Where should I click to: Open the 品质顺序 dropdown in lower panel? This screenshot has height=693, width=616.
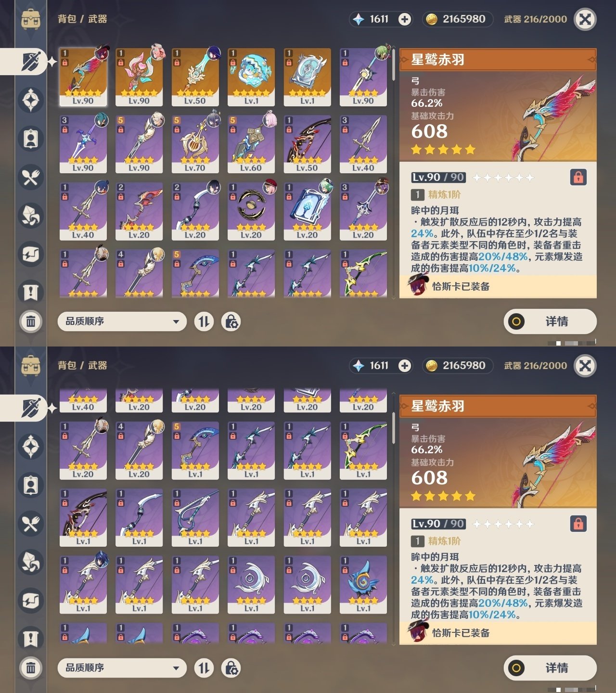click(122, 668)
